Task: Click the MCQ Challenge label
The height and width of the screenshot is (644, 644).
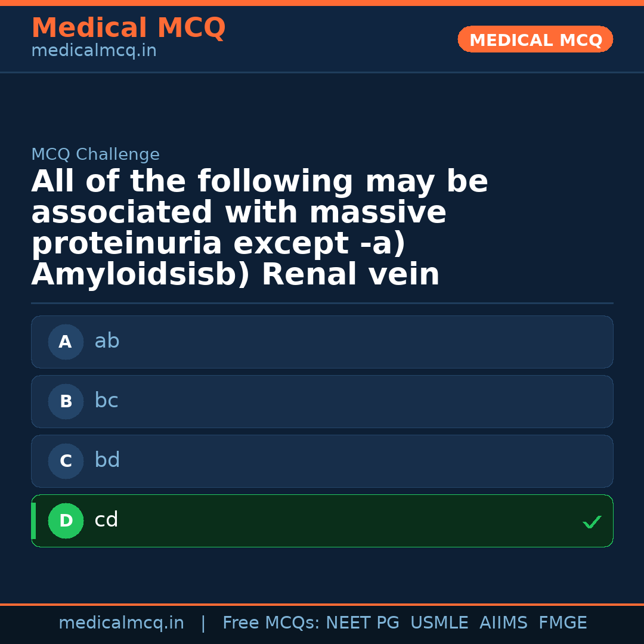Action: coord(95,154)
